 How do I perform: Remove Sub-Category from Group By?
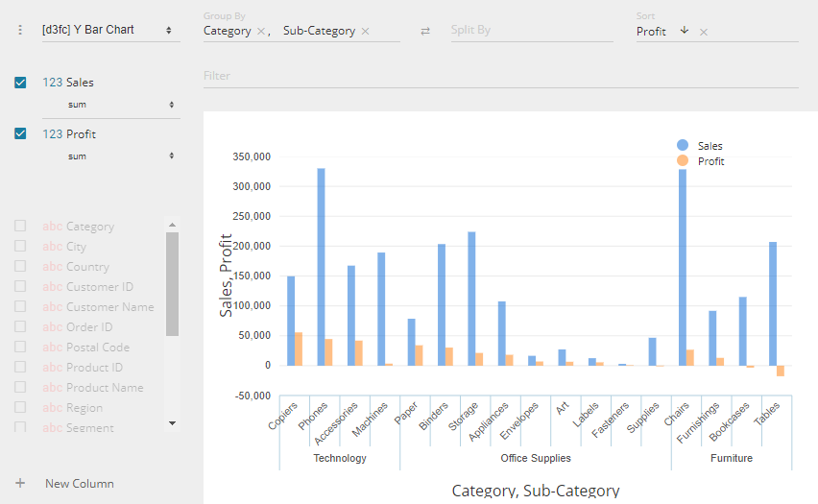365,32
